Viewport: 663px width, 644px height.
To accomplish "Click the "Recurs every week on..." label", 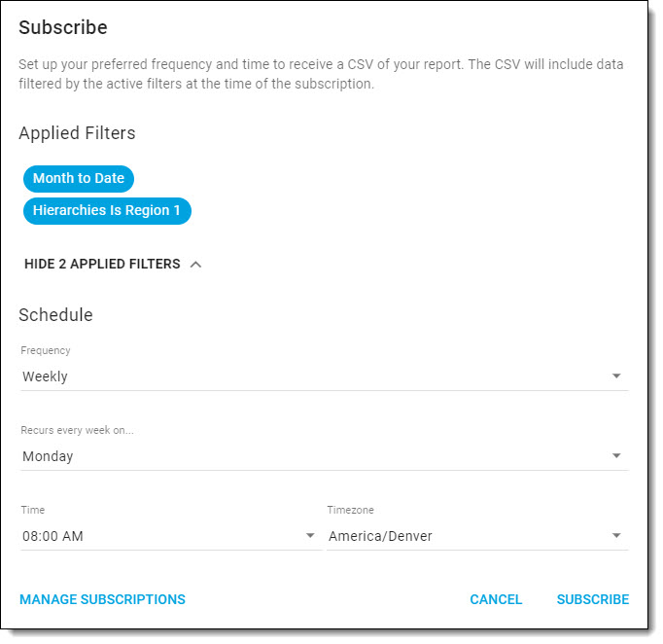I will point(77,430).
